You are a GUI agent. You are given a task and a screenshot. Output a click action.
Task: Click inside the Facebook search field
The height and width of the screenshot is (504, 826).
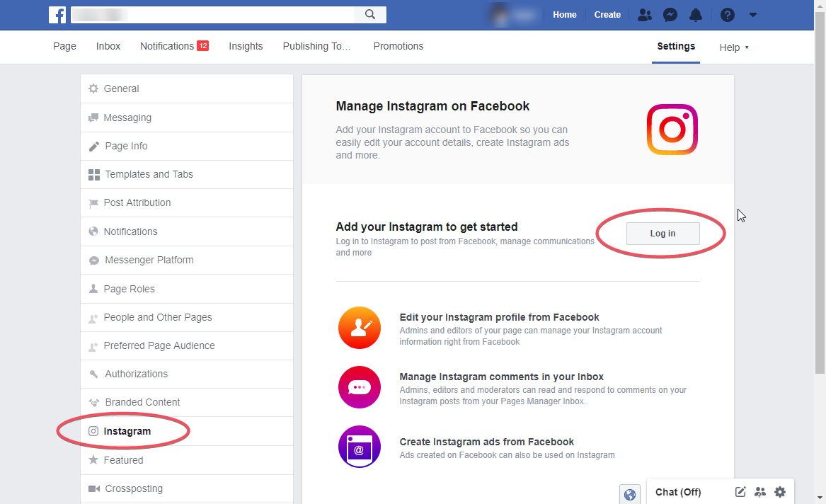pos(213,15)
